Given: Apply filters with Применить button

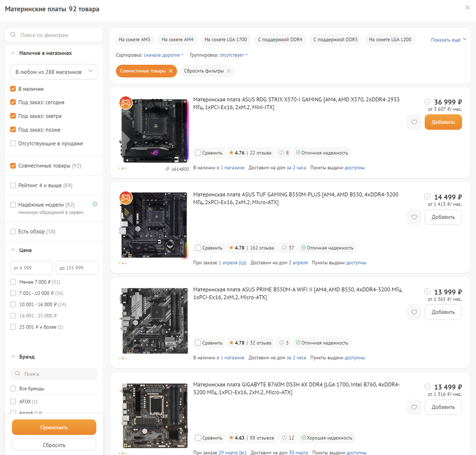Looking at the screenshot, I should point(54,427).
